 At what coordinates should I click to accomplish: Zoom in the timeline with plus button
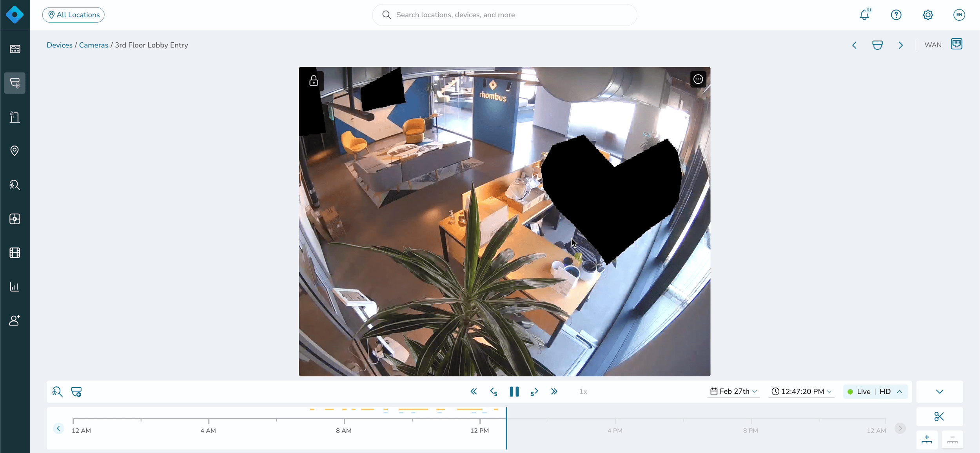pyautogui.click(x=927, y=440)
